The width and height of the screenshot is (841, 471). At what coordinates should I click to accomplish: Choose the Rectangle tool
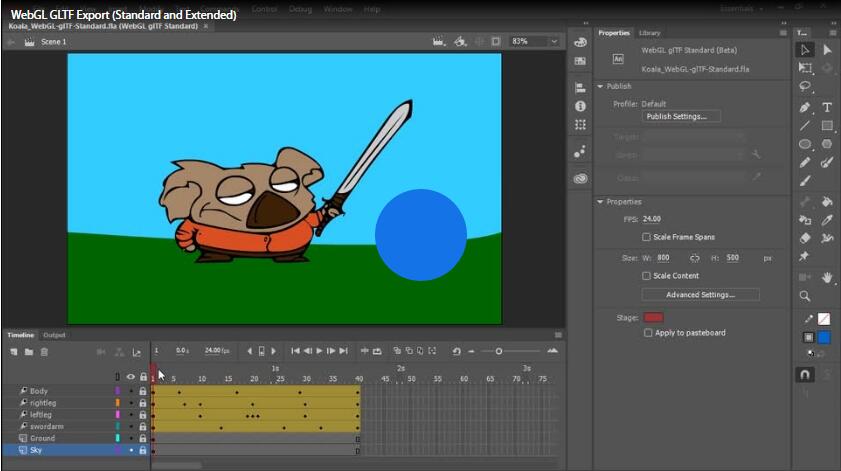(x=827, y=126)
